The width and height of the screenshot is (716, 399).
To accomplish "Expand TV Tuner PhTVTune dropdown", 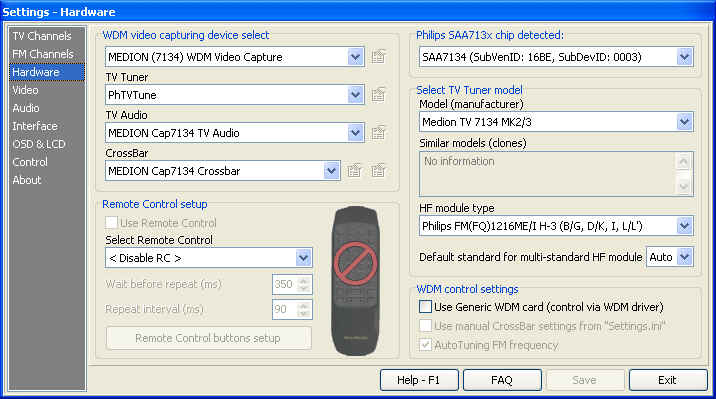I will tap(355, 95).
